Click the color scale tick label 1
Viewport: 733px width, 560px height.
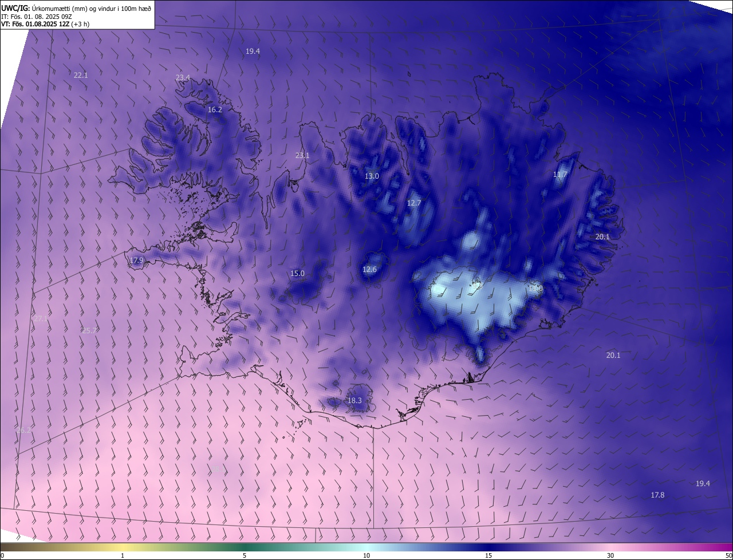click(x=123, y=555)
